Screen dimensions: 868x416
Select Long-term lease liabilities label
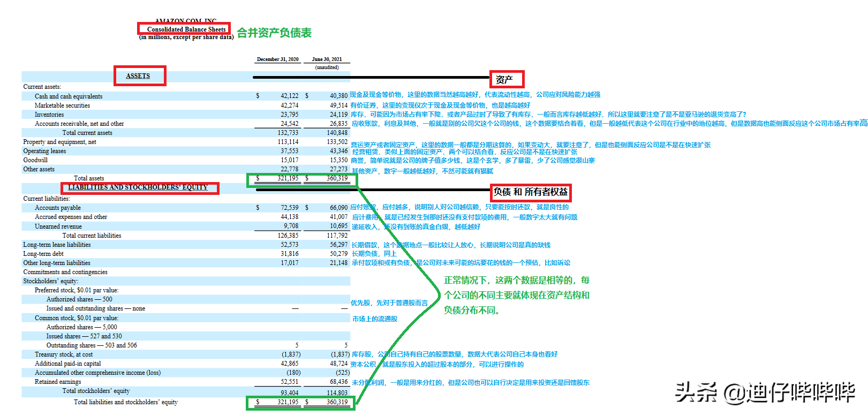(57, 245)
